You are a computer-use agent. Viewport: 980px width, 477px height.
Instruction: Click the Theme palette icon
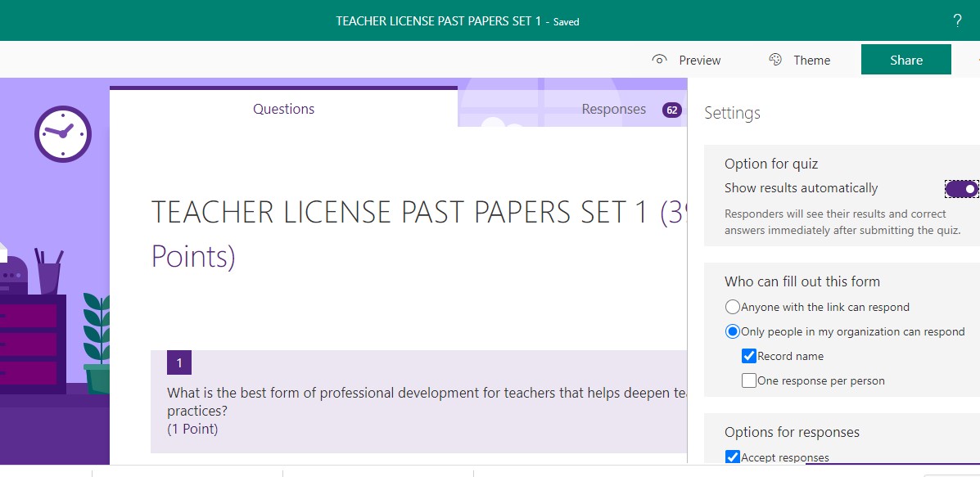775,60
